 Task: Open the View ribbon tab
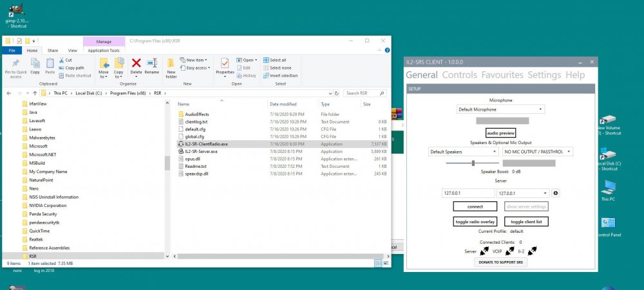pyautogui.click(x=72, y=50)
